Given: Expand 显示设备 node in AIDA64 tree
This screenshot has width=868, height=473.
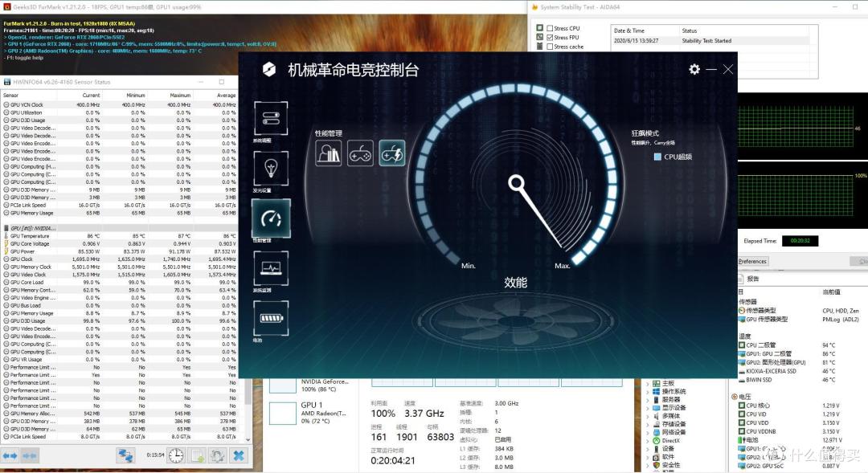Looking at the screenshot, I should (649, 408).
